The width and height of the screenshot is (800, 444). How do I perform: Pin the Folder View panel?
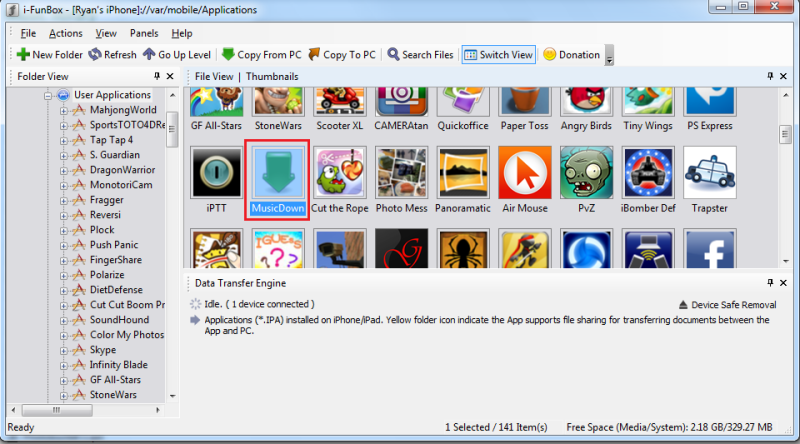pyautogui.click(x=157, y=76)
